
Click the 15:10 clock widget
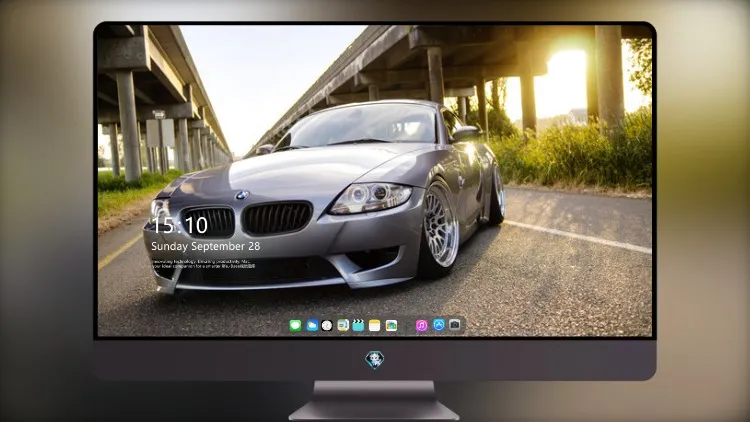[x=179, y=225]
